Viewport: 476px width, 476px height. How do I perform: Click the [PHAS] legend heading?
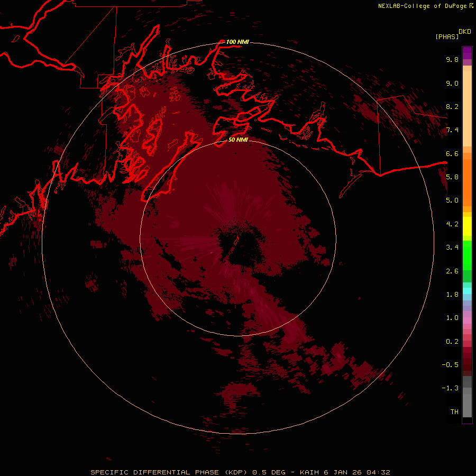(x=447, y=36)
